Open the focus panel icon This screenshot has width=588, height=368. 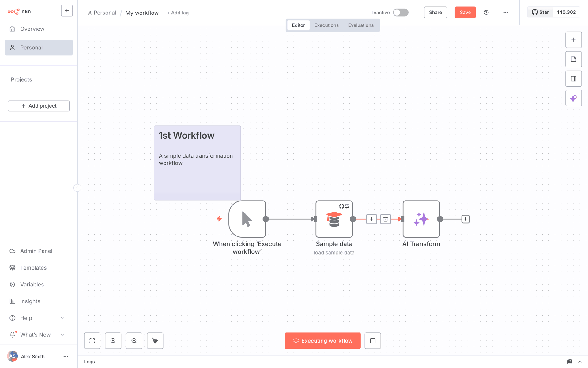[573, 79]
